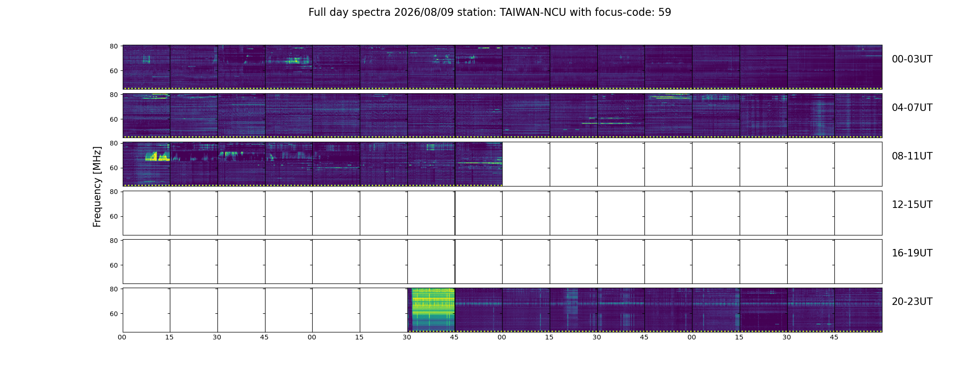The height and width of the screenshot is (373, 980).
Task: Click the plot title with station TAIWAN-NCU
Action: (490, 13)
